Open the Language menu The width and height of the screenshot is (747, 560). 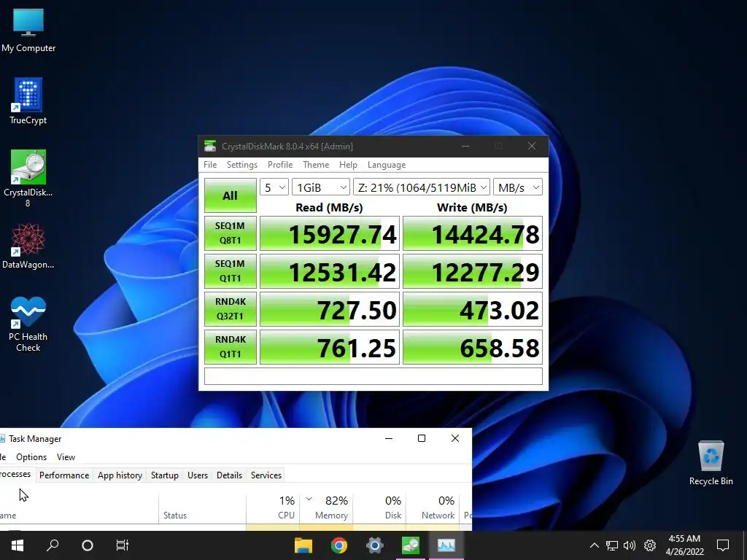[387, 165]
